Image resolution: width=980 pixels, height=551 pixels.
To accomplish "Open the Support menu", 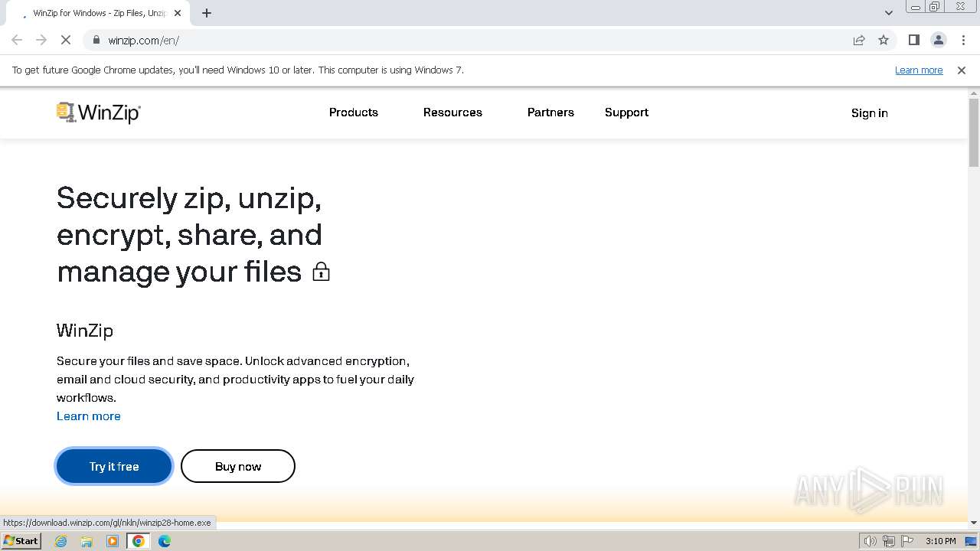I will coord(626,112).
